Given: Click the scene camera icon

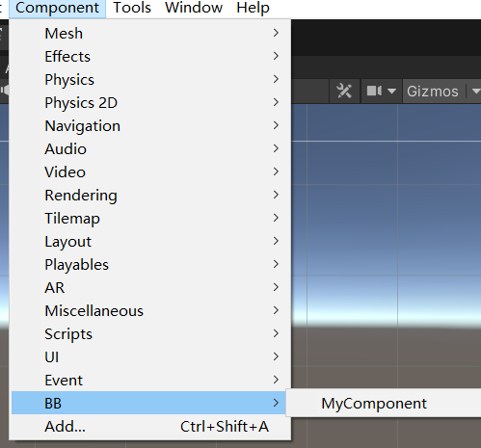Looking at the screenshot, I should click(374, 91).
